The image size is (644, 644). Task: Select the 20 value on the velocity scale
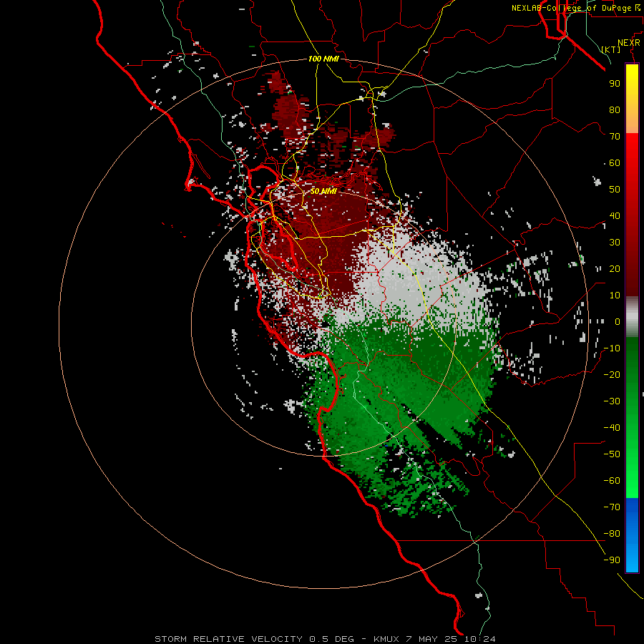[x=615, y=268]
